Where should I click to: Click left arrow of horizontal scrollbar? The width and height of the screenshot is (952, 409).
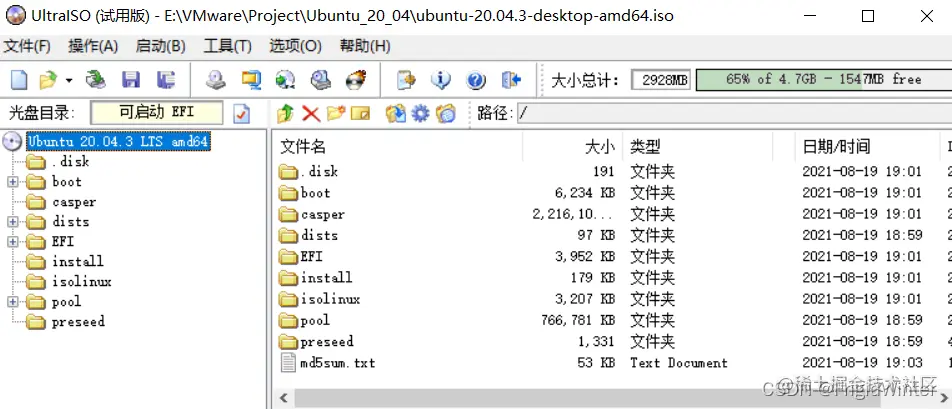[284, 399]
